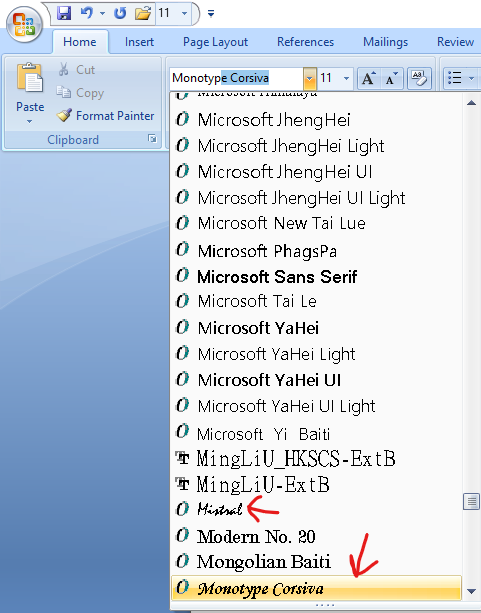Viewport: 481px width, 613px height.
Task: Click the Open folder icon
Action: click(143, 13)
